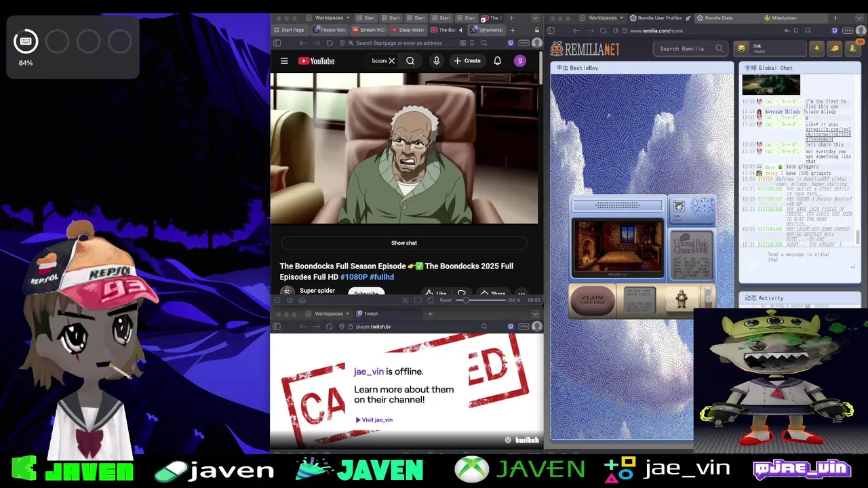
Task: Reload page in Remilia window
Action: [603, 30]
